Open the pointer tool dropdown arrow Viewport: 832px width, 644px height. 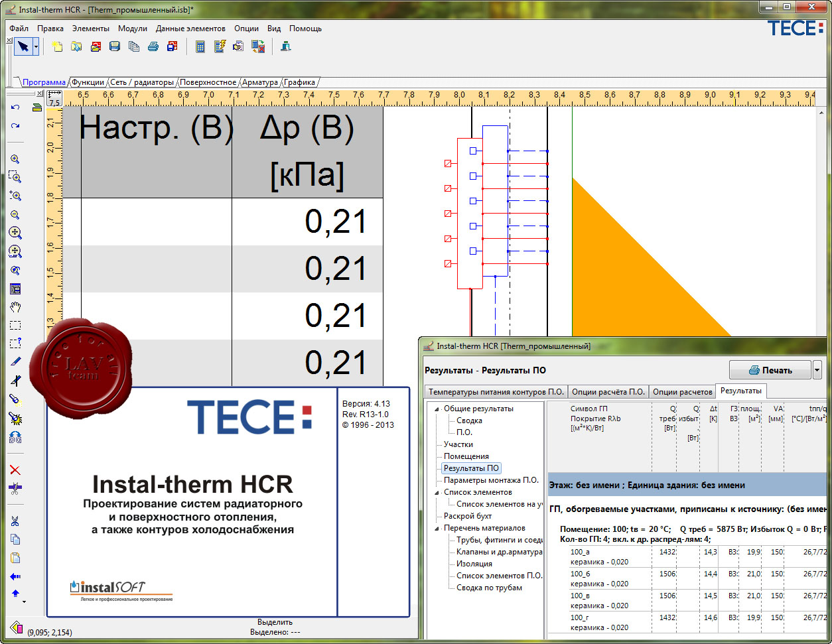point(36,46)
